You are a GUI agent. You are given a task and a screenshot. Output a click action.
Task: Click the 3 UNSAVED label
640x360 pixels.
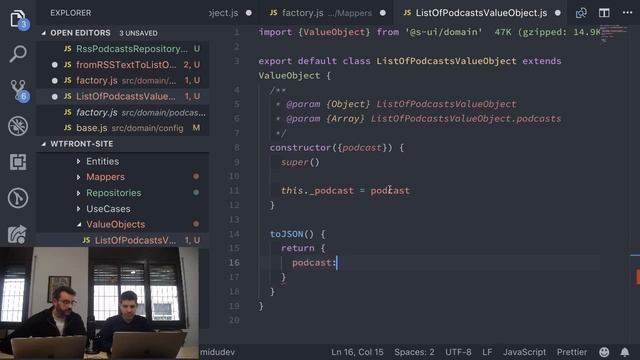pos(138,33)
